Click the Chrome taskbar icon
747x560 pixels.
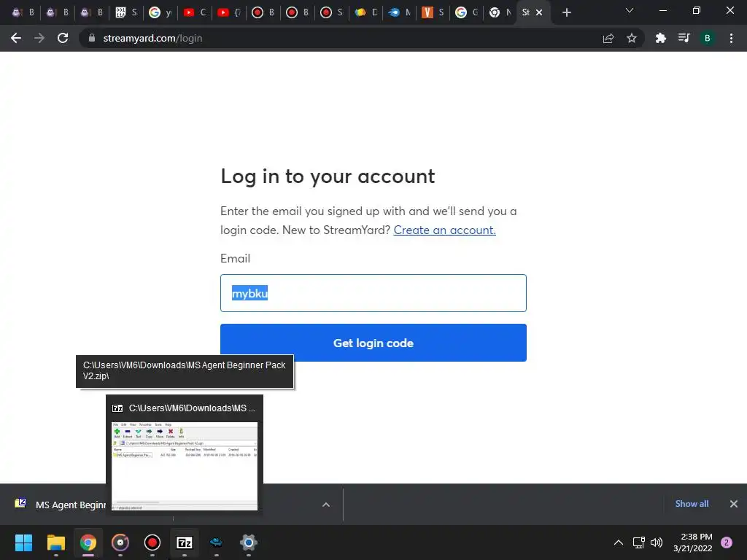coord(88,542)
